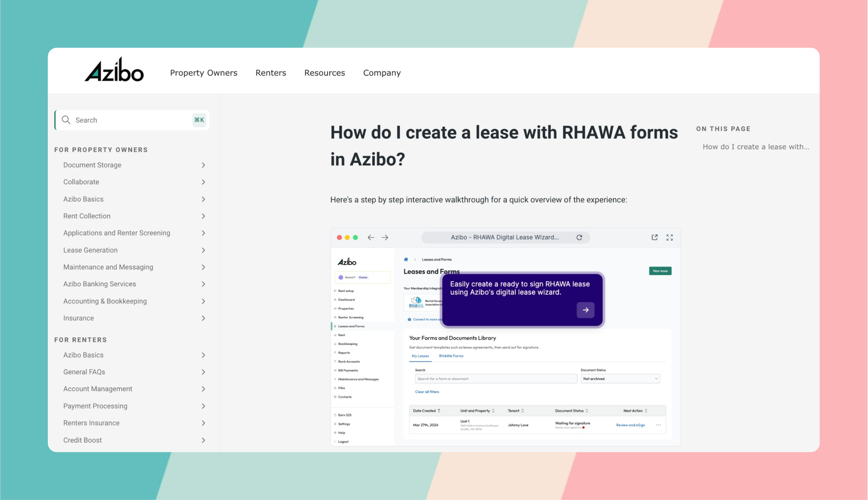Sort by Date Created column arrows

[439, 411]
